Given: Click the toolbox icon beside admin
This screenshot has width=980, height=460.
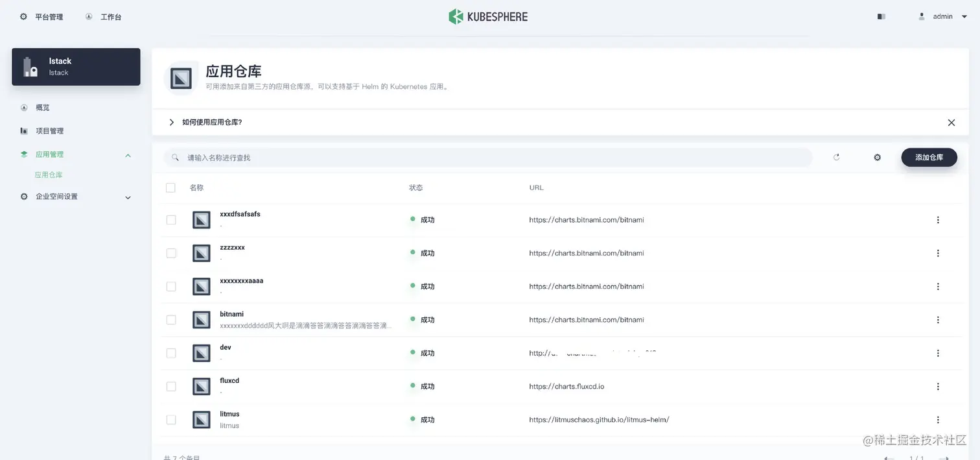Looking at the screenshot, I should tap(881, 17).
